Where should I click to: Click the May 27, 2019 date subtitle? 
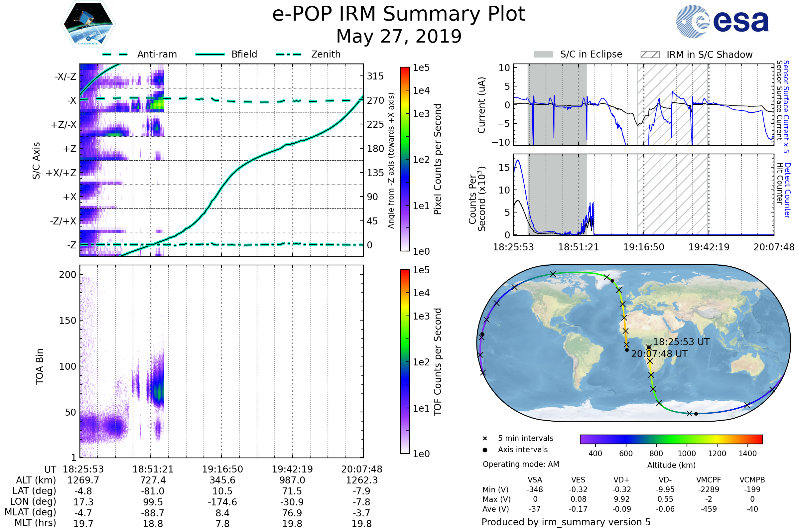[399, 36]
